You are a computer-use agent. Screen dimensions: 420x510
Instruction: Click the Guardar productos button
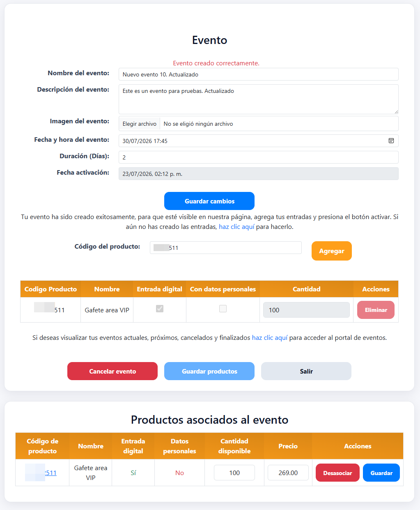coord(209,371)
